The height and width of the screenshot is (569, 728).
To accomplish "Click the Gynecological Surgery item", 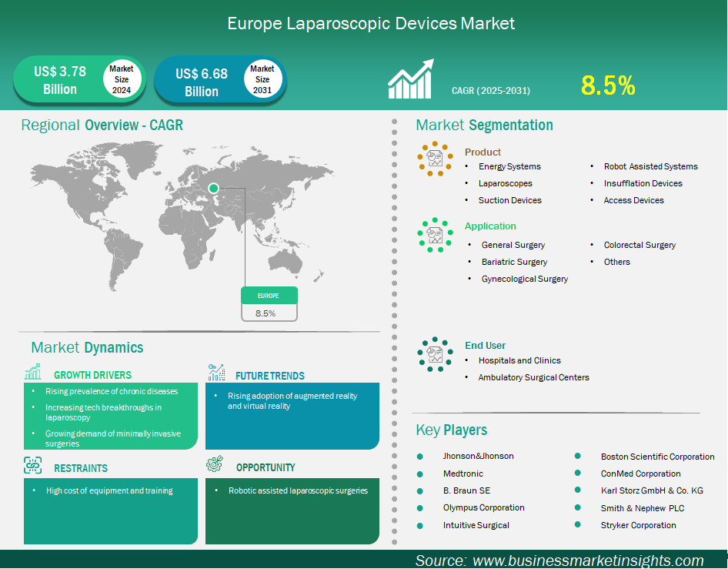I will [525, 279].
